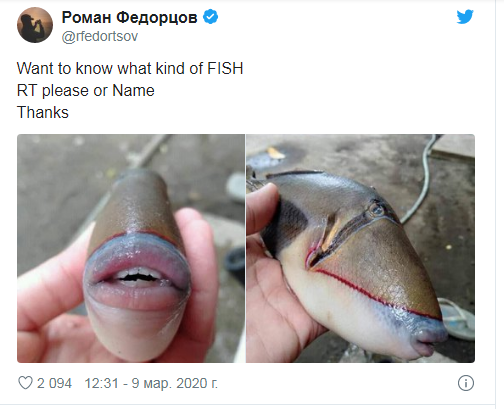Open the right photo of fish profile
This screenshot has width=504, height=409.
(x=360, y=248)
